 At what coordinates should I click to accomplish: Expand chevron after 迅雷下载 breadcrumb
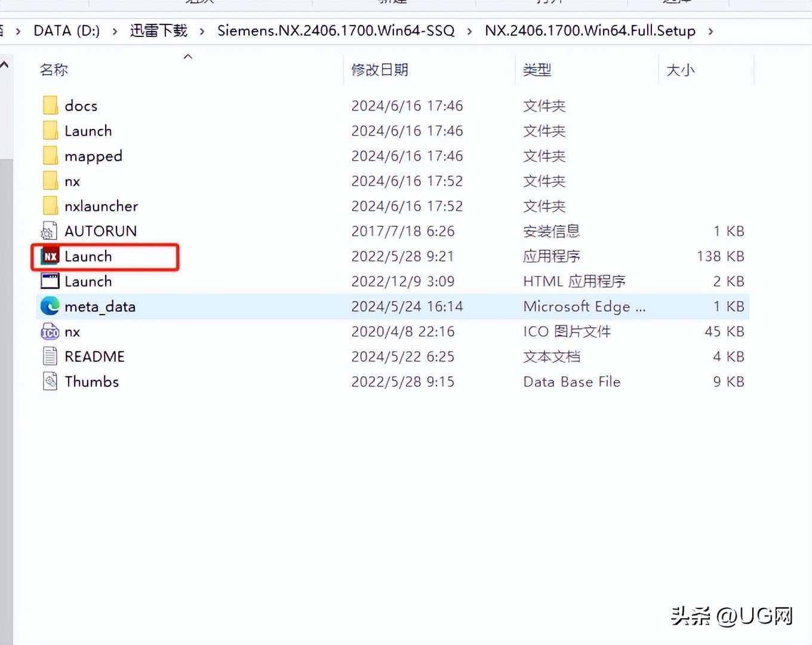coord(202,31)
